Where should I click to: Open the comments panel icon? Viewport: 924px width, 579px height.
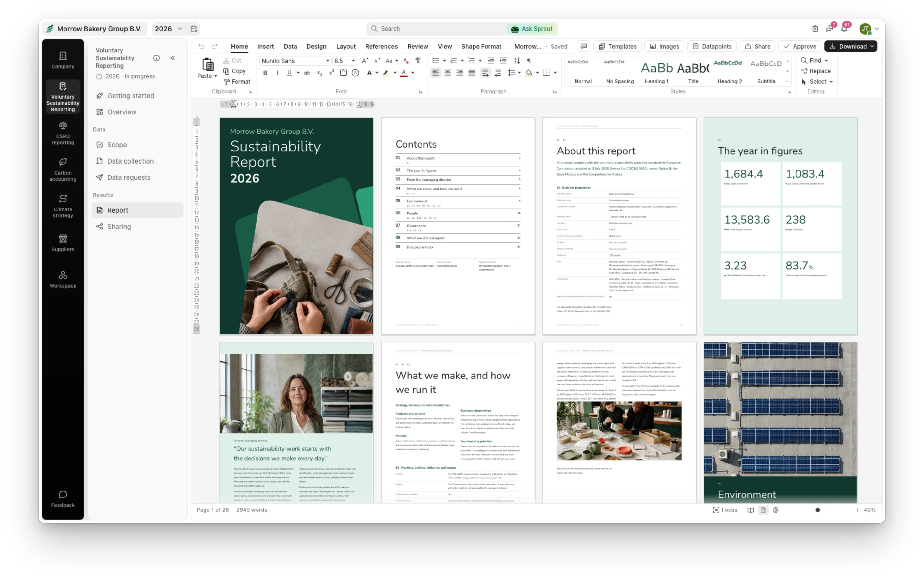point(583,46)
